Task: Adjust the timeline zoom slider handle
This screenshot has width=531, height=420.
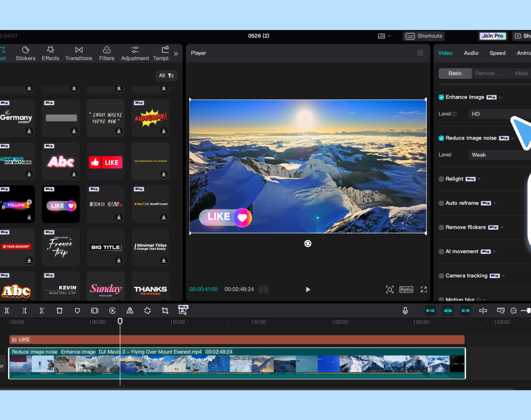Action: click(x=528, y=311)
